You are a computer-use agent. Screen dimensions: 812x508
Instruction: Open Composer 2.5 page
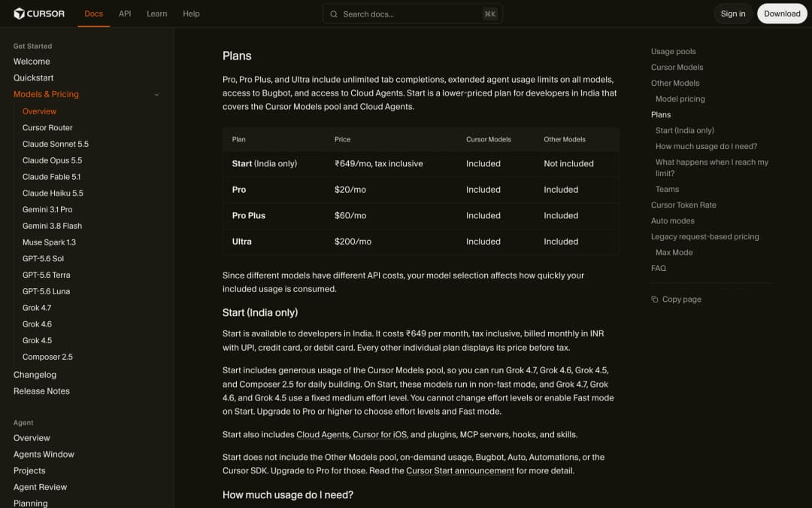point(47,357)
